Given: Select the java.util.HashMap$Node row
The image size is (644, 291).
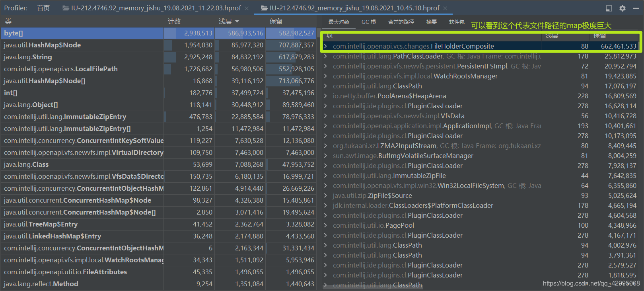Looking at the screenshot, I should [158, 45].
